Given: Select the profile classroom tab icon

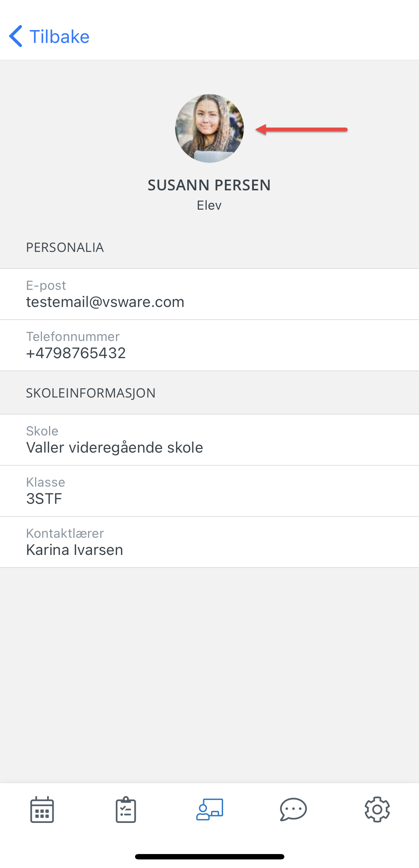Looking at the screenshot, I should 209,809.
